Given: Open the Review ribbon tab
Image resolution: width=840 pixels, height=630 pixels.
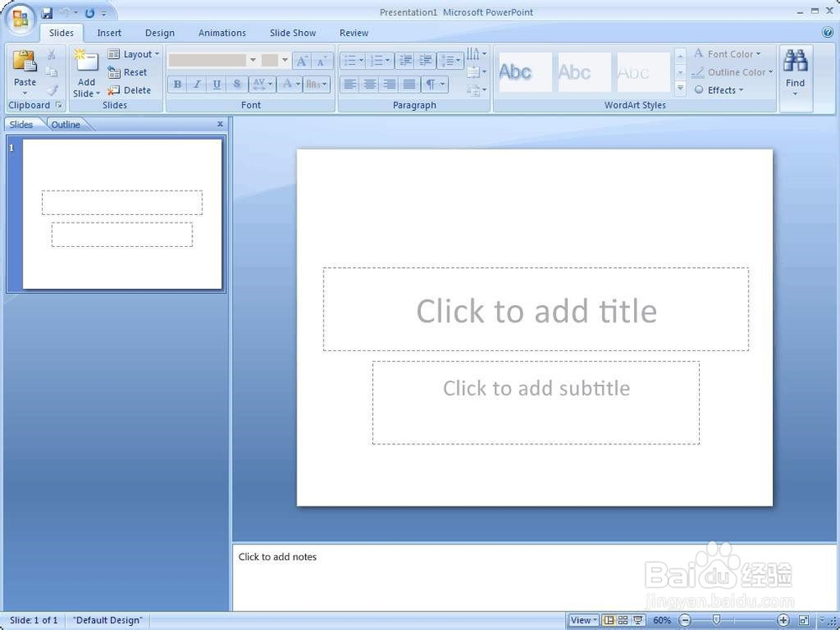Looking at the screenshot, I should tap(354, 34).
